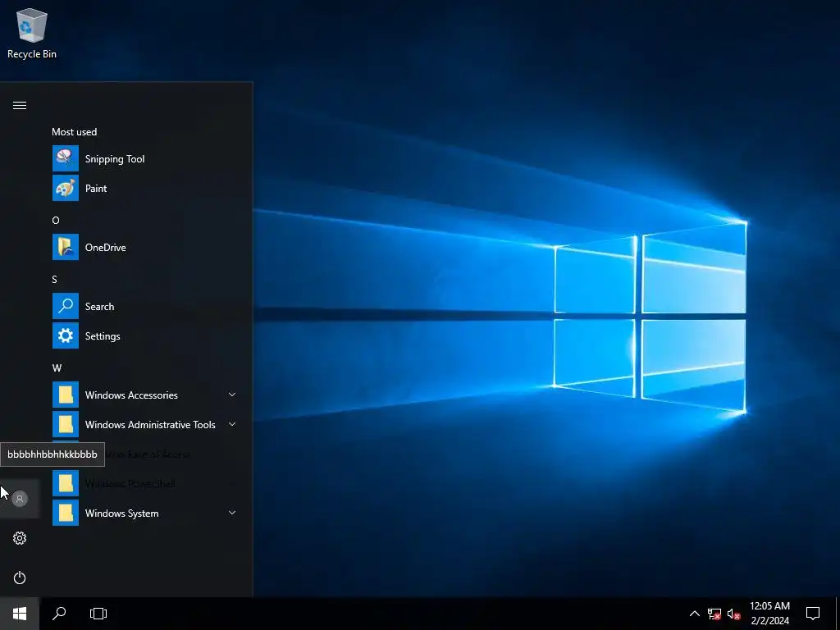The width and height of the screenshot is (840, 630).
Task: Open OneDrive in the Start menu
Action: point(144,247)
